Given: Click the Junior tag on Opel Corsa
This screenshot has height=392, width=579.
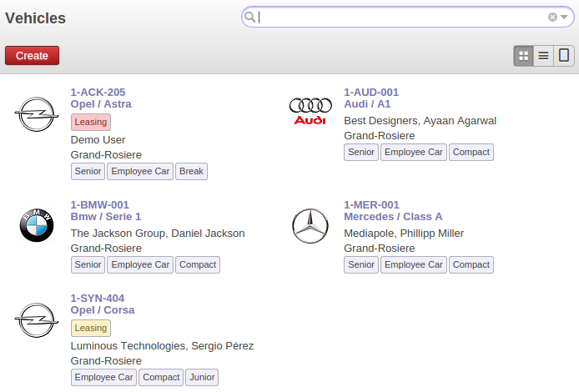Looking at the screenshot, I should [202, 377].
